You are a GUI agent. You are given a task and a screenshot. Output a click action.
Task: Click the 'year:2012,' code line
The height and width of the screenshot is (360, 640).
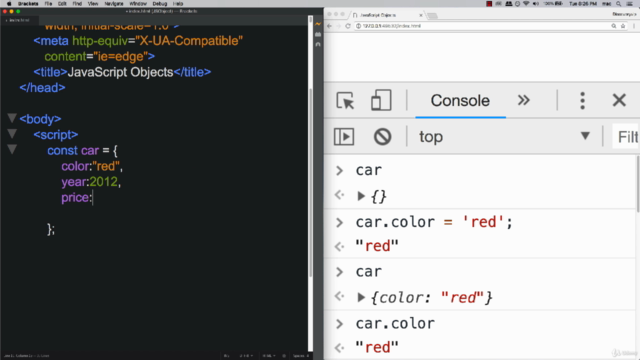point(91,182)
